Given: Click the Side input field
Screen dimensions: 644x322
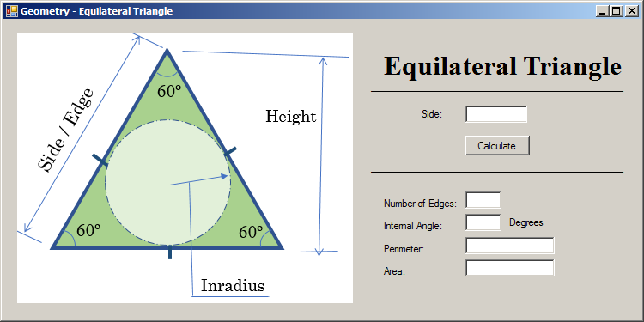Looking at the screenshot, I should (x=495, y=114).
